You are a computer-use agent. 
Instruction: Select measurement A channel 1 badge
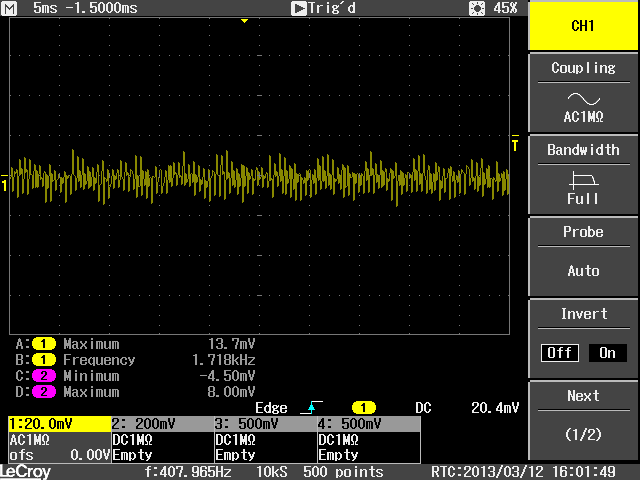point(44,344)
